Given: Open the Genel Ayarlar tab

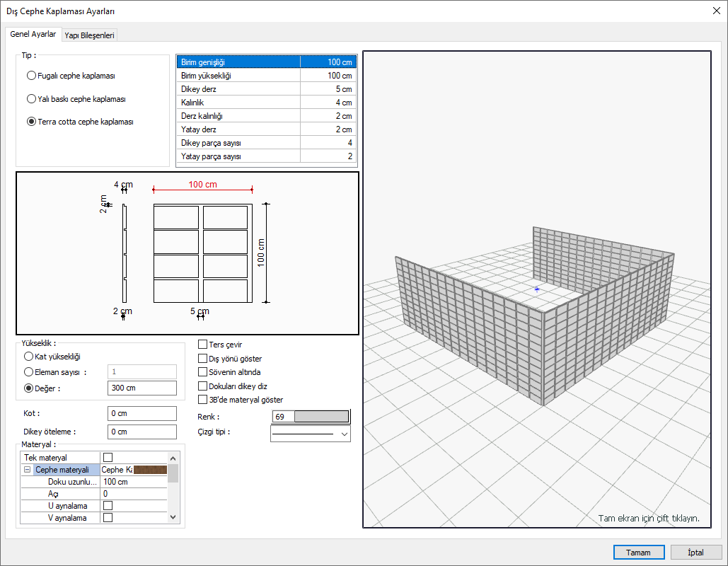Looking at the screenshot, I should pos(33,34).
